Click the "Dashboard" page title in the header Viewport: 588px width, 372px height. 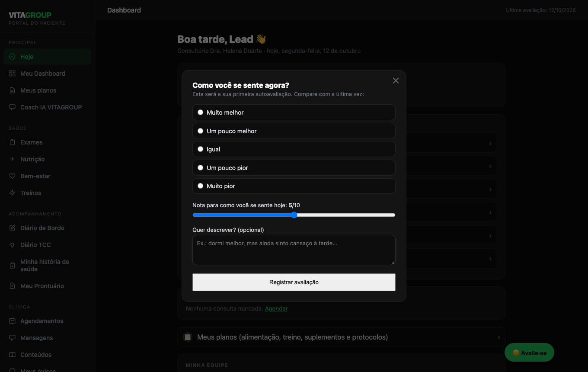click(124, 10)
